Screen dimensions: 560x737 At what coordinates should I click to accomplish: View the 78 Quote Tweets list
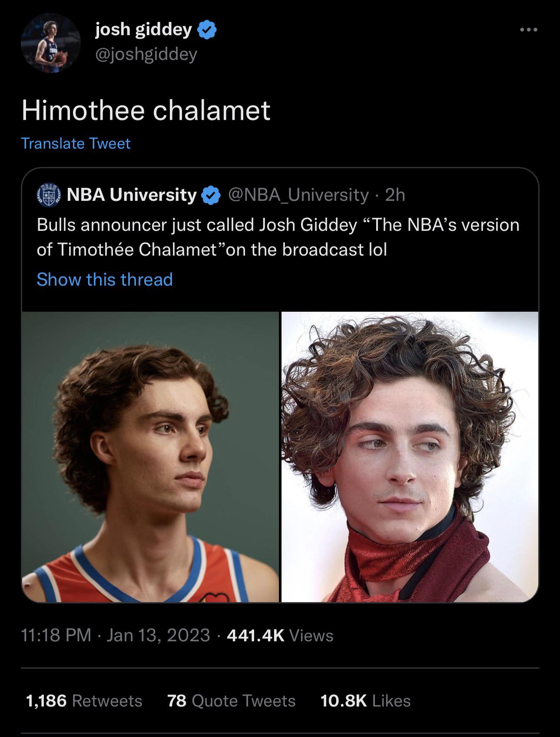coord(231,700)
